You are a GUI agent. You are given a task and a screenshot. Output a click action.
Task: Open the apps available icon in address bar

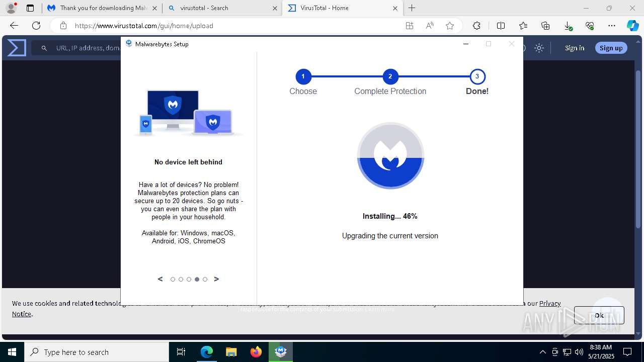410,26
